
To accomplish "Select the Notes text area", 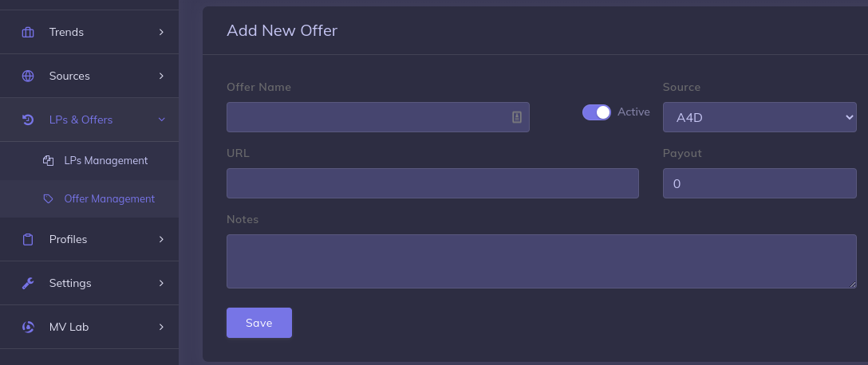I will point(541,261).
